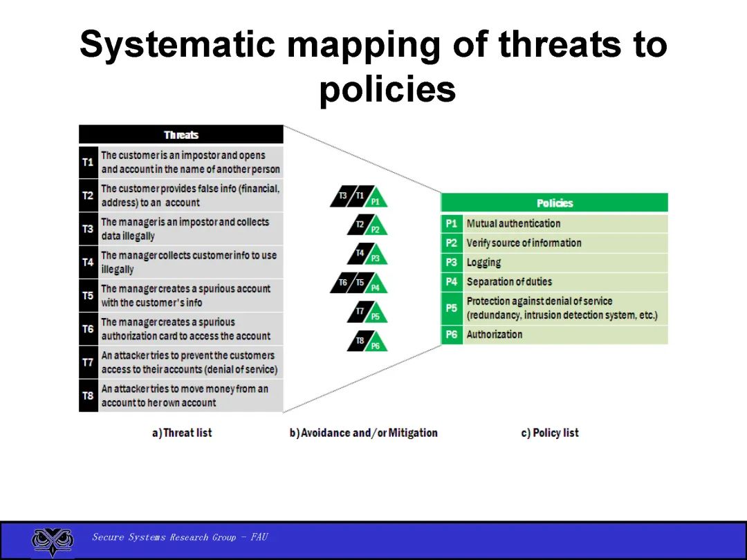Click the green P6 label cell in Policies table
The image size is (747, 560).
(x=452, y=335)
